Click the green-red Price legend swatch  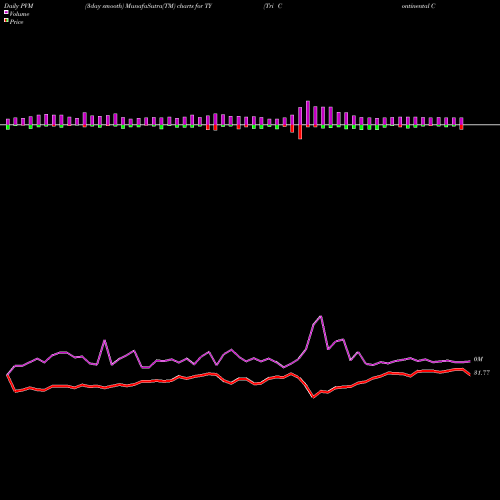pyautogui.click(x=6, y=20)
